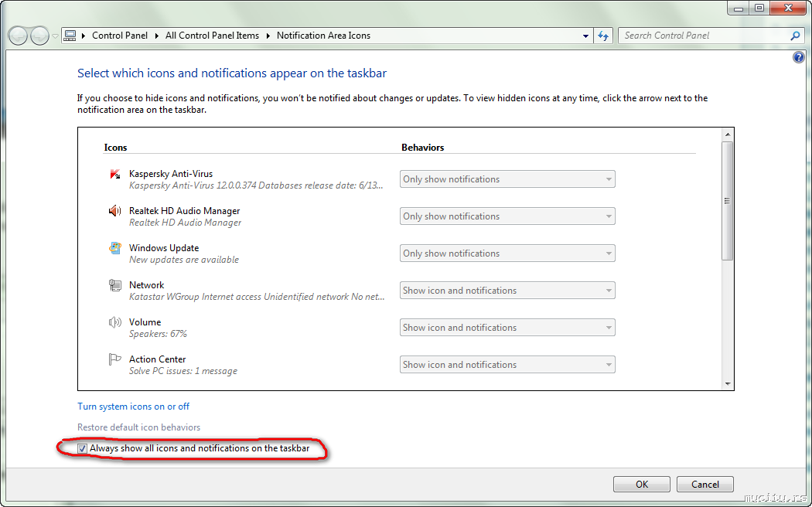Open Kaspersky Anti-Virus behavior dropdown
The height and width of the screenshot is (507, 812).
pos(507,179)
